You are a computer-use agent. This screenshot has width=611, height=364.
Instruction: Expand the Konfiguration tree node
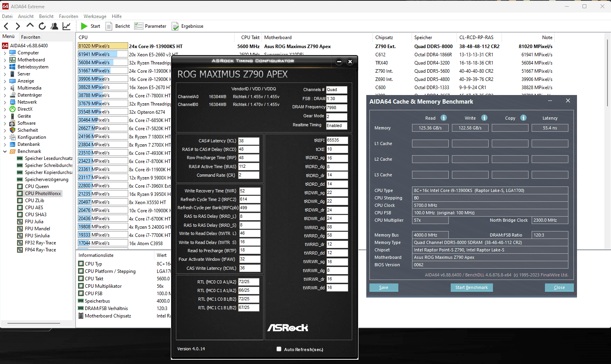pos(5,137)
